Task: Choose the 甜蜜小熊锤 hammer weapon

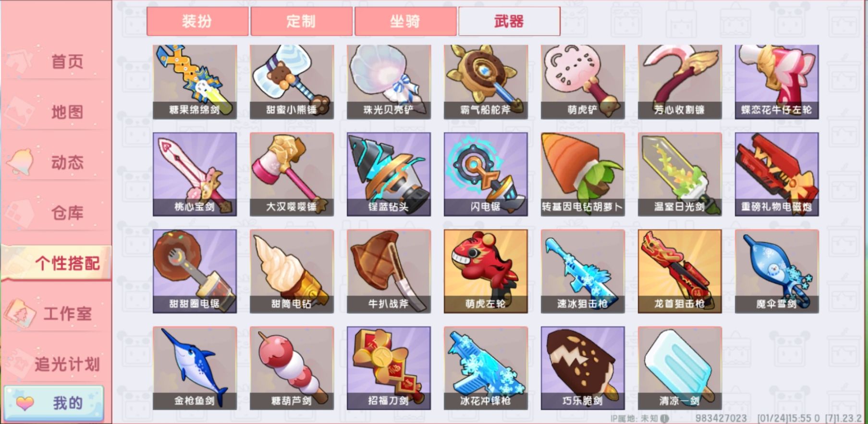Action: pyautogui.click(x=292, y=82)
